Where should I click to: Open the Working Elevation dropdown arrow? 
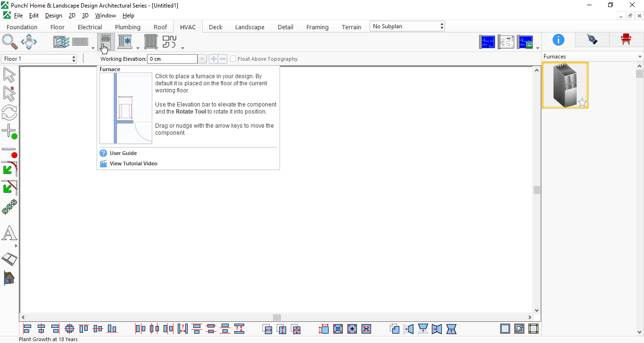[202, 59]
